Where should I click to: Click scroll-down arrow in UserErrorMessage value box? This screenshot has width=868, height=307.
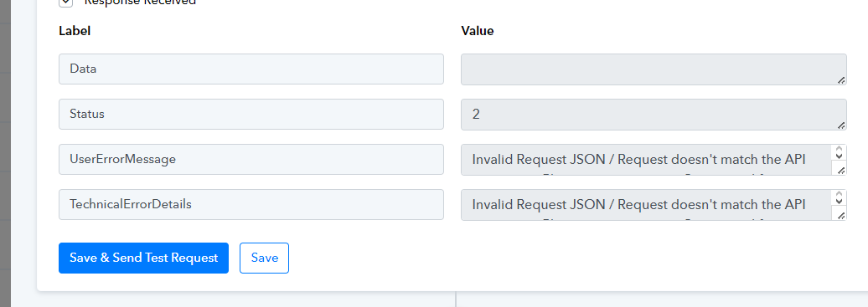coord(839,156)
